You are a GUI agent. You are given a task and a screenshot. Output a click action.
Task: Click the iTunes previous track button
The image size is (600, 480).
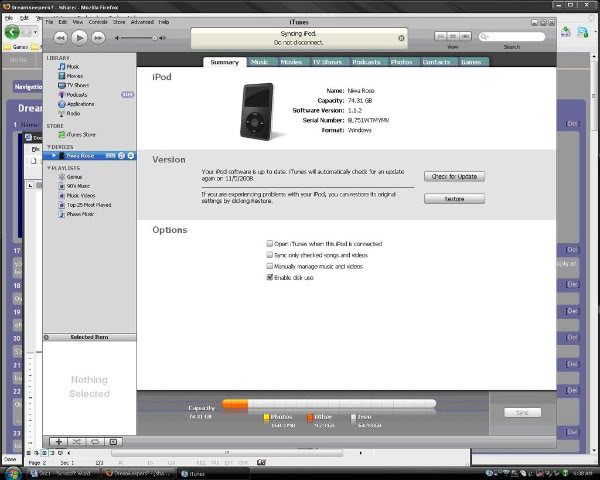tap(60, 38)
